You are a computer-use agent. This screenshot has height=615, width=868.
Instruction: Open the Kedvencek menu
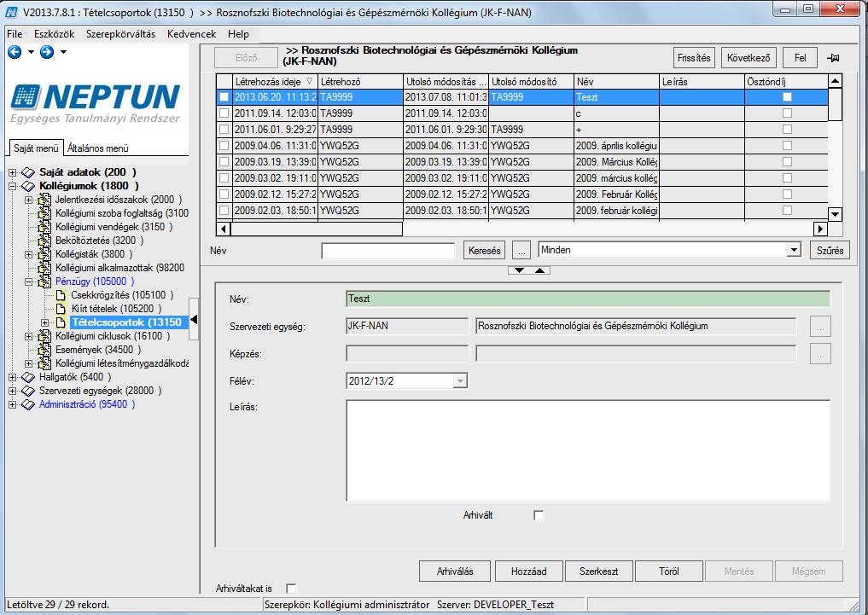click(191, 34)
